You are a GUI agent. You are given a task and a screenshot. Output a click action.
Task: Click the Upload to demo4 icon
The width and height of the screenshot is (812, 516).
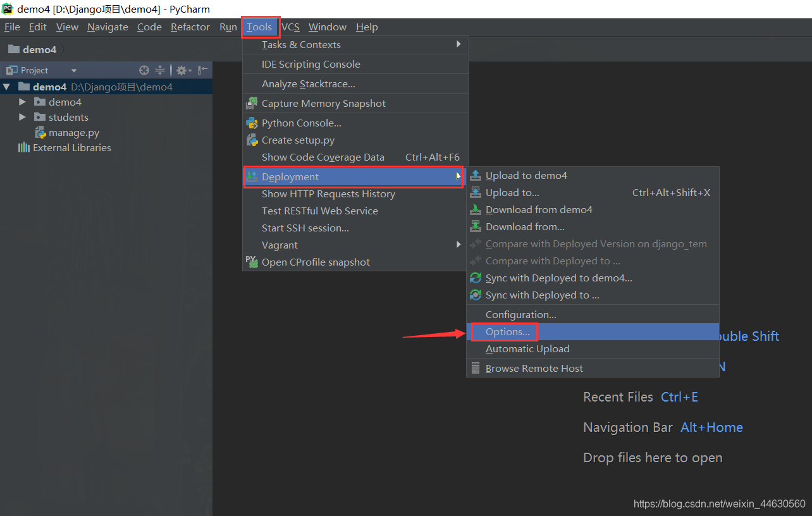[476, 175]
